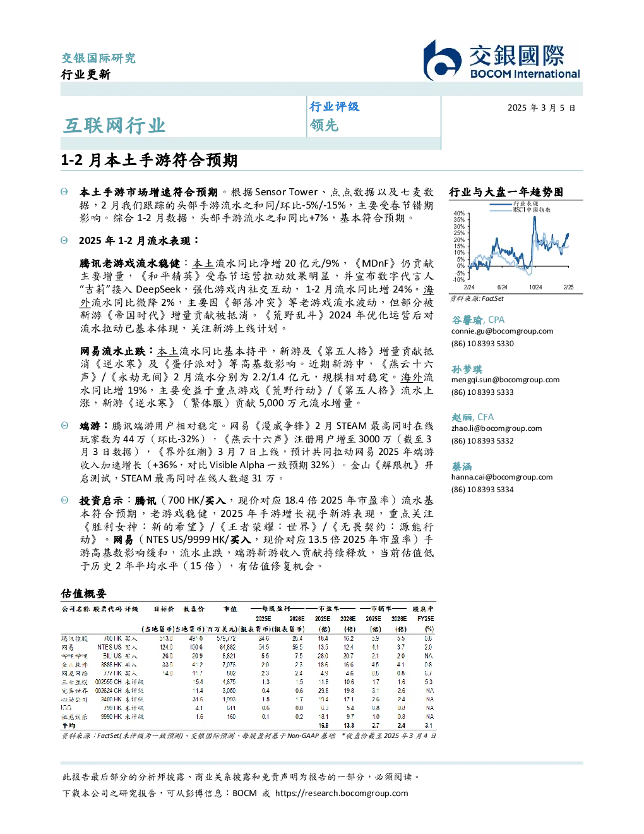Click analyst name 赵丽, CFA

point(472,417)
